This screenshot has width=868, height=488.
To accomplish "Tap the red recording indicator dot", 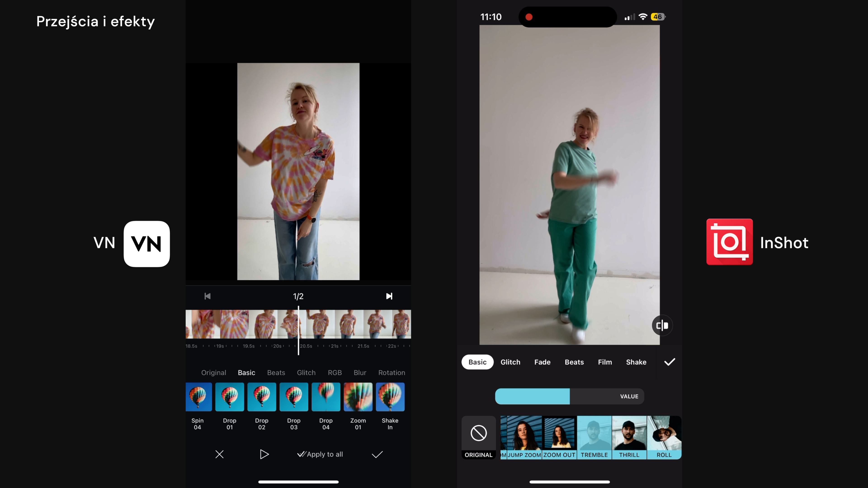I will (529, 17).
